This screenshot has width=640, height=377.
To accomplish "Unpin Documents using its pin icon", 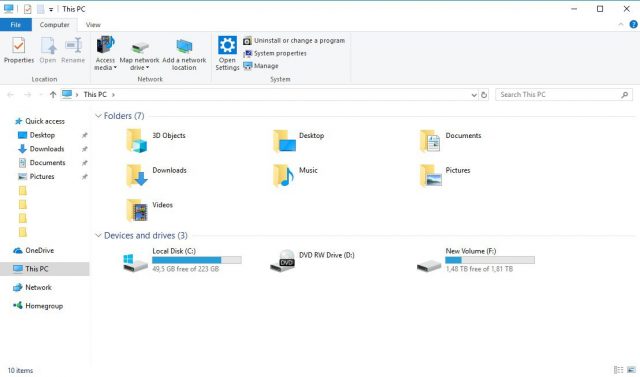I will tap(84, 163).
